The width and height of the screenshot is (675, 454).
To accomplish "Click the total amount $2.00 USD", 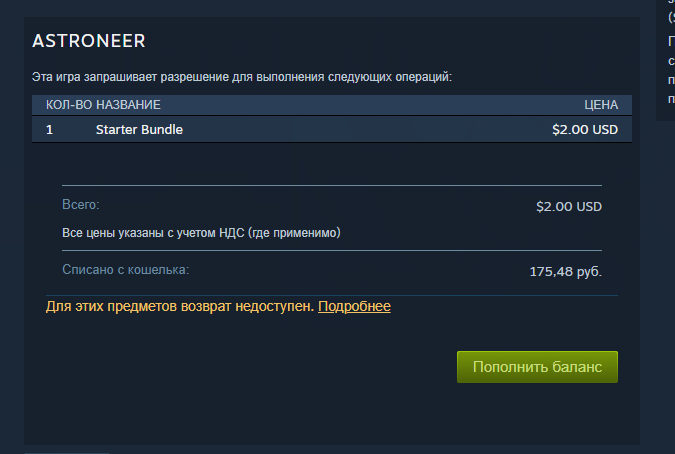I will coord(569,207).
